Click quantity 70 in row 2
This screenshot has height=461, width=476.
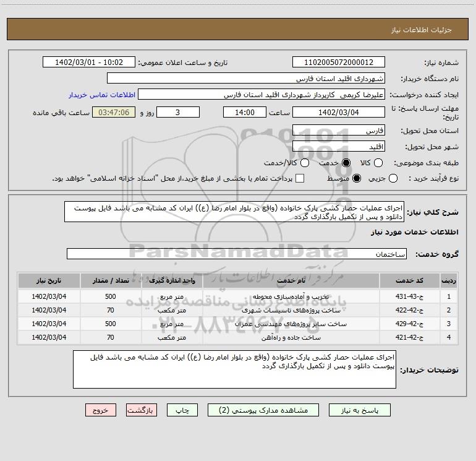pos(111,310)
